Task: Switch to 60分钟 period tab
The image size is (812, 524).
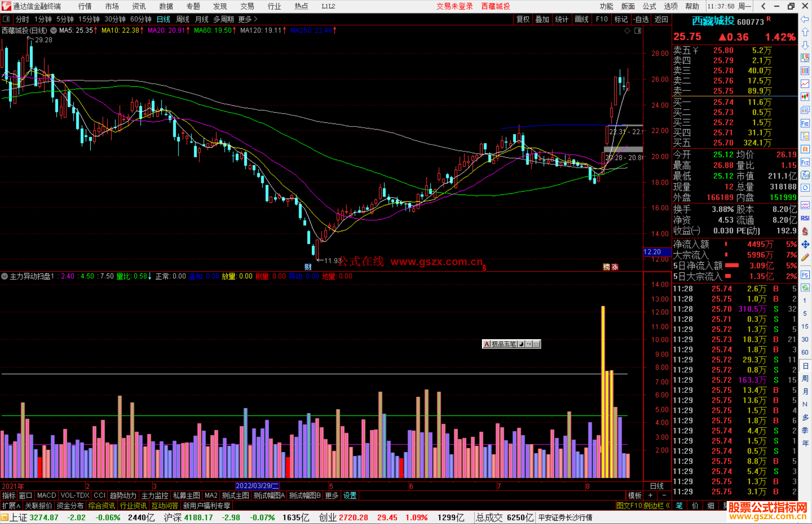Action: (141, 19)
